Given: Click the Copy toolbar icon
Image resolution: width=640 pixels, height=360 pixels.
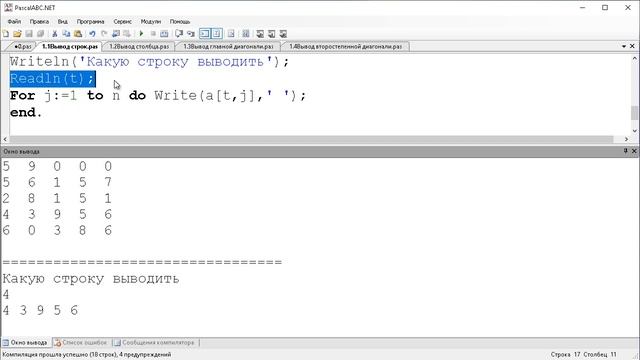Looking at the screenshot, I should pos(66,34).
